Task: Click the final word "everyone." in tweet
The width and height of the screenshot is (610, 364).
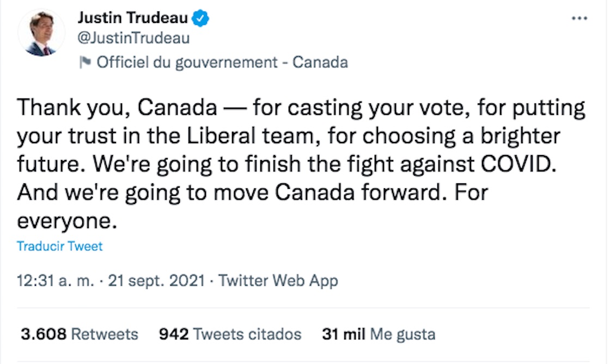Action: (x=66, y=220)
